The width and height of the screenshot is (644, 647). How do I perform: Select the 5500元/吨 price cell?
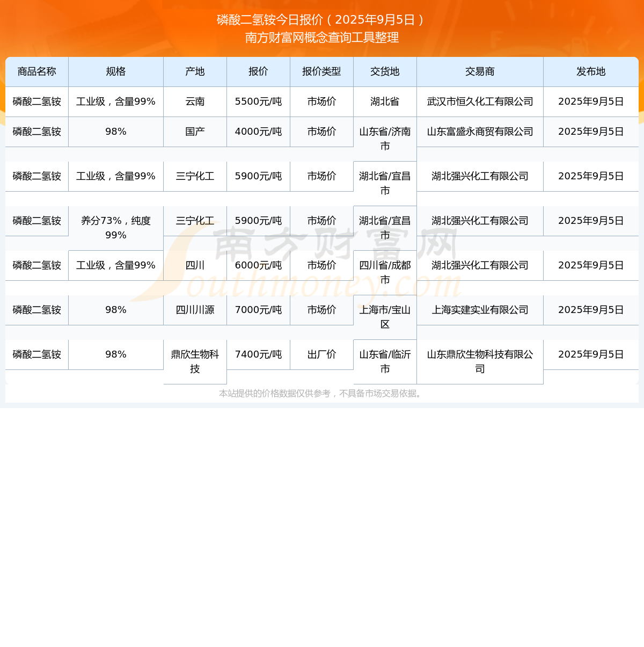[x=259, y=101]
